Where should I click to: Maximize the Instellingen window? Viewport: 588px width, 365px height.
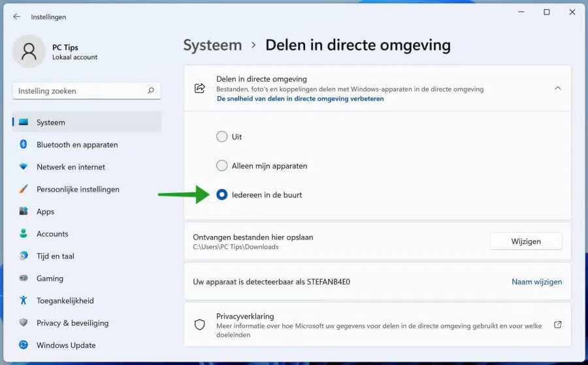(547, 12)
